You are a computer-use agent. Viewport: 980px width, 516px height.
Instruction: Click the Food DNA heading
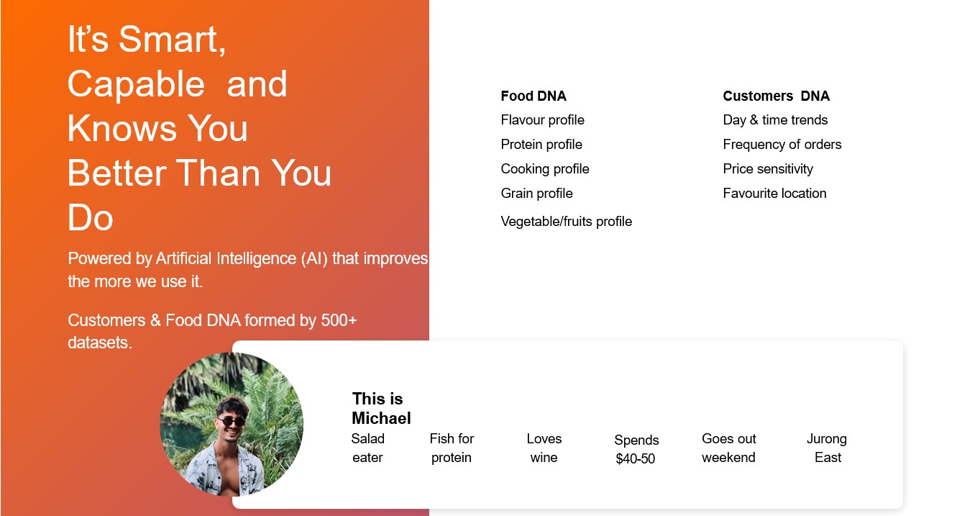[x=533, y=96]
